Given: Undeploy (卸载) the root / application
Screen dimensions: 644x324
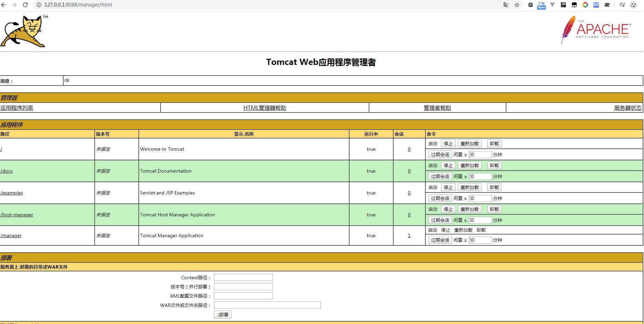Looking at the screenshot, I should [494, 144].
